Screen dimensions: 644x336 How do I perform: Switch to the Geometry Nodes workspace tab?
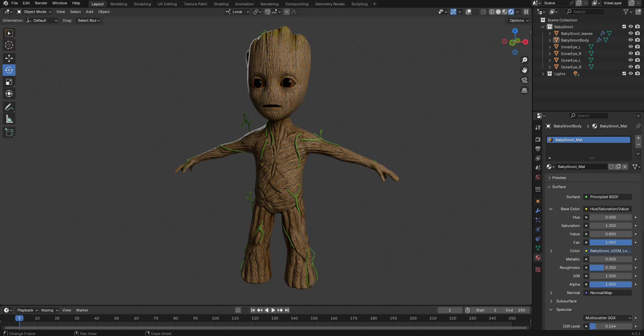[330, 4]
